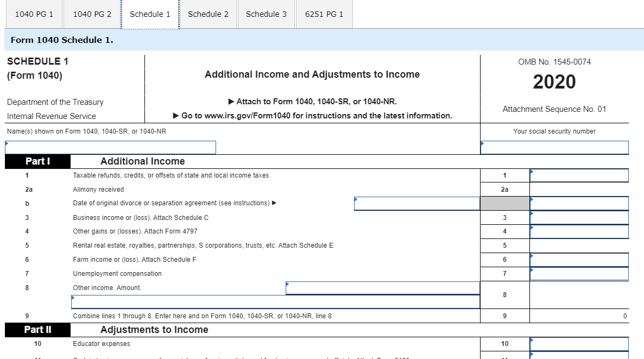The image size is (644, 359).
Task: Select line 10 educator expenses amount field
Action: (579, 344)
